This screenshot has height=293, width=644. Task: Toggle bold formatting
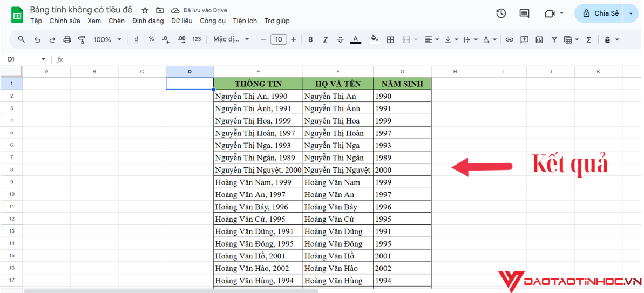[x=310, y=39]
